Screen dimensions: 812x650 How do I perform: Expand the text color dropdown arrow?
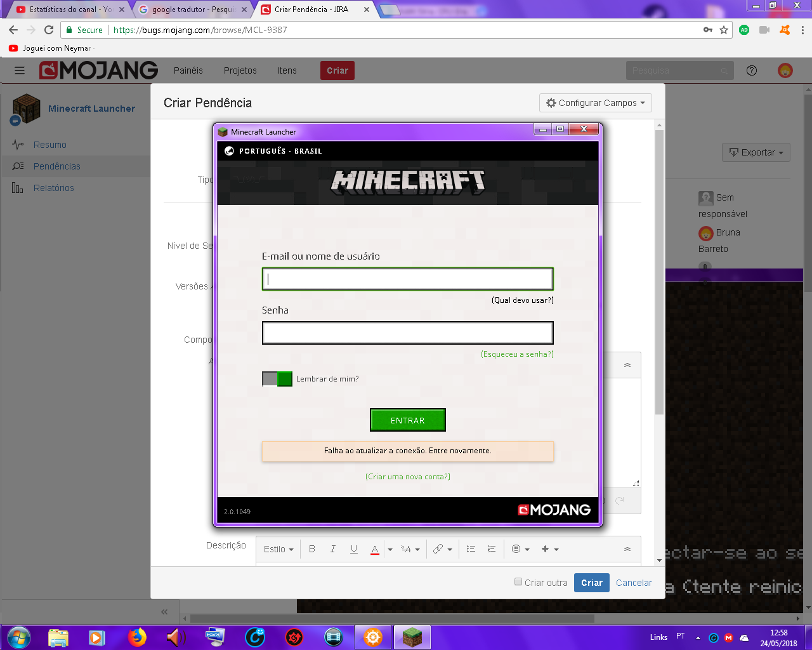(x=390, y=550)
